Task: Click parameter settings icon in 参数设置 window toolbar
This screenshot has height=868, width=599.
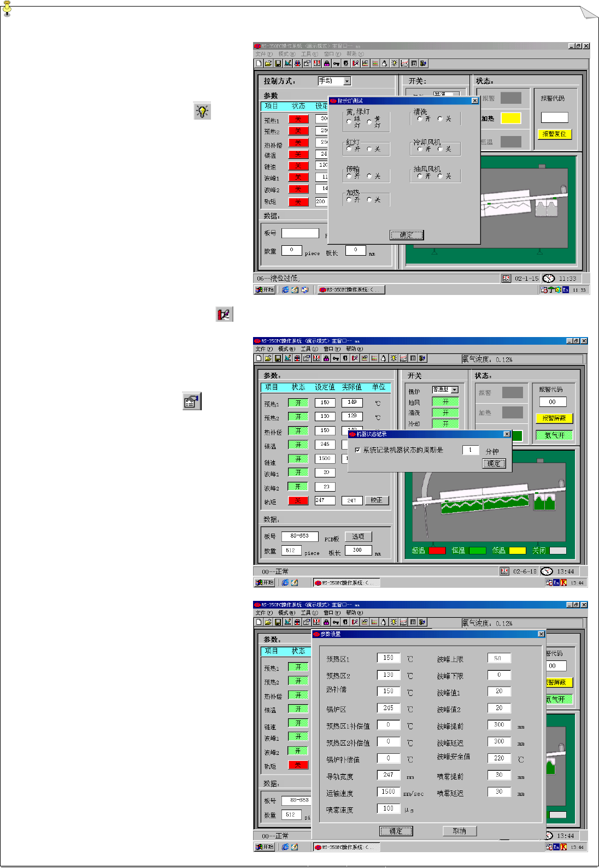Action: click(307, 622)
